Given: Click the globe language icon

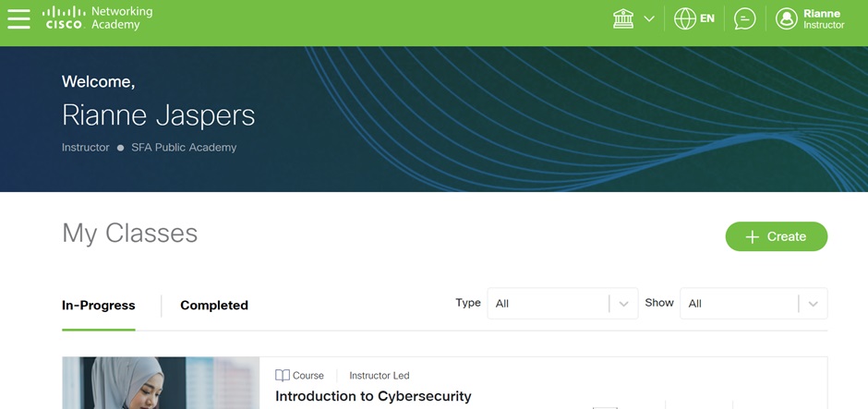Looking at the screenshot, I should [x=684, y=18].
